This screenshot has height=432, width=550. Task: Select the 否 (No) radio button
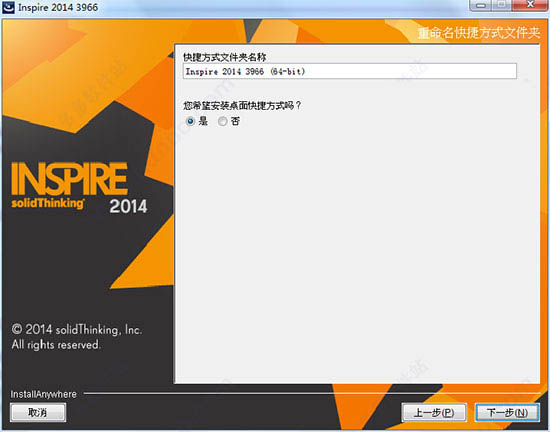pyautogui.click(x=222, y=121)
